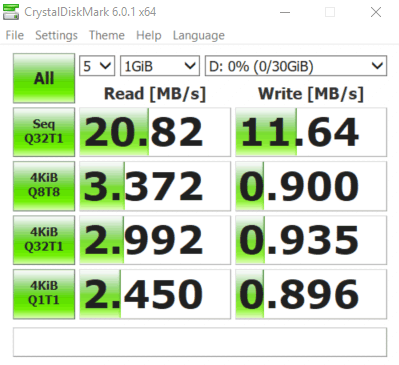
Task: Click the CrystalDiskMark app icon in title bar
Action: pyautogui.click(x=11, y=12)
